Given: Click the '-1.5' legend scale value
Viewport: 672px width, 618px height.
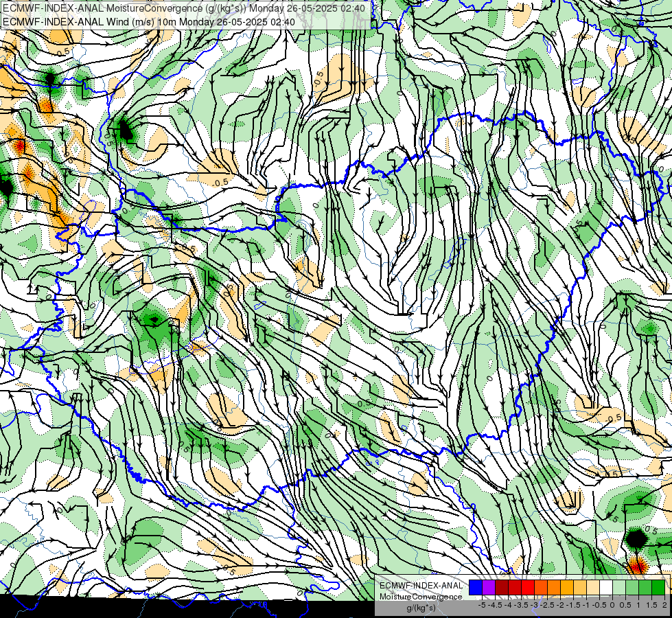Looking at the screenshot, I should [x=573, y=605].
